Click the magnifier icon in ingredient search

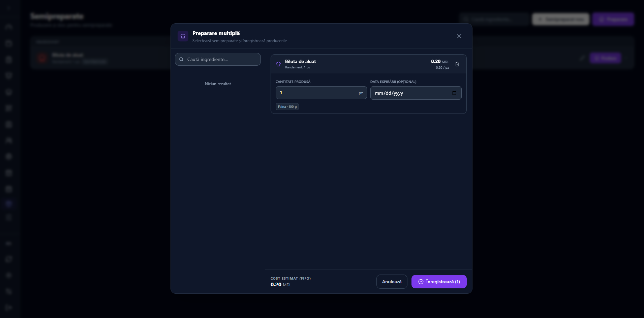coord(181,59)
